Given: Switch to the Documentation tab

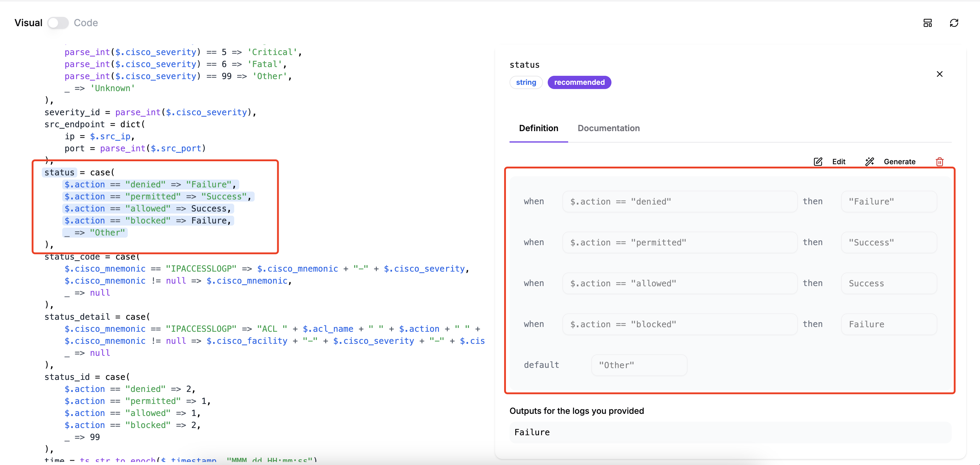Looking at the screenshot, I should pos(608,128).
